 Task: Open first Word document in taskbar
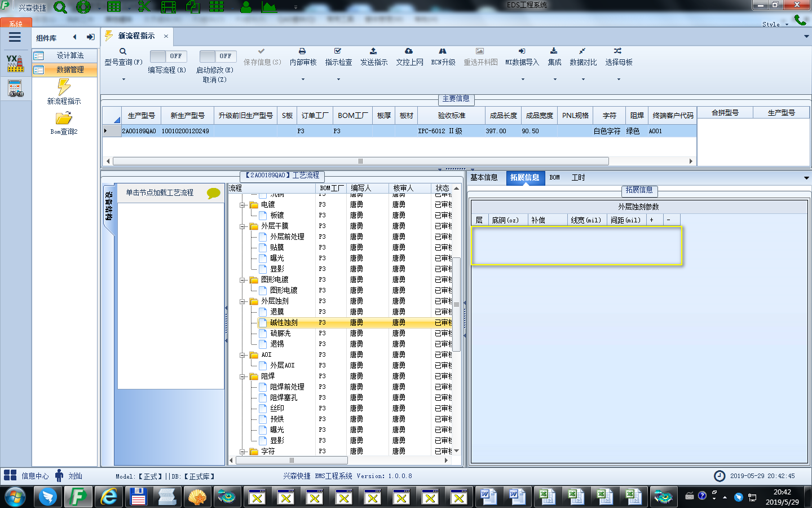[489, 497]
